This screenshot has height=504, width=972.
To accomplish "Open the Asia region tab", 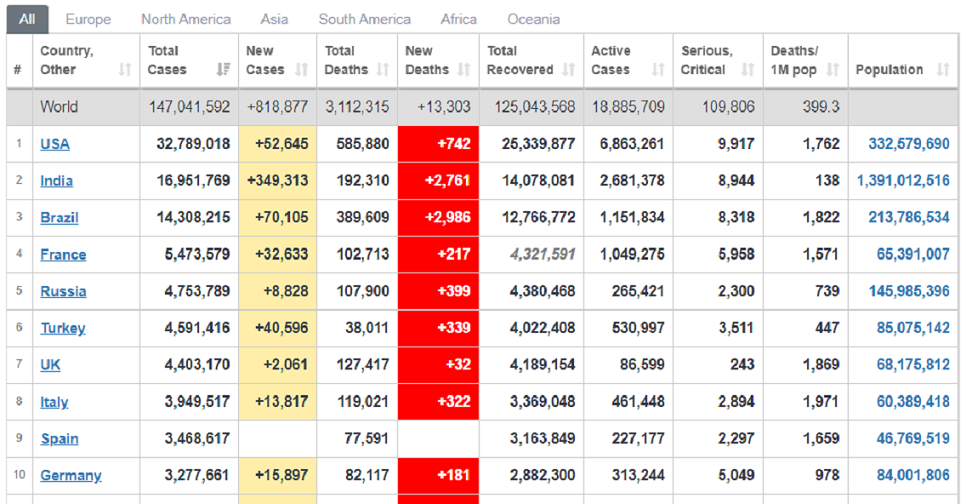I will (x=274, y=19).
